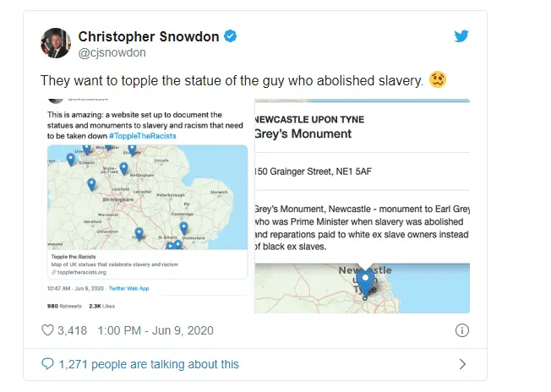The height and width of the screenshot is (392, 551).
Task: Open "1,271 people are talking about this"
Action: pyautogui.click(x=149, y=364)
